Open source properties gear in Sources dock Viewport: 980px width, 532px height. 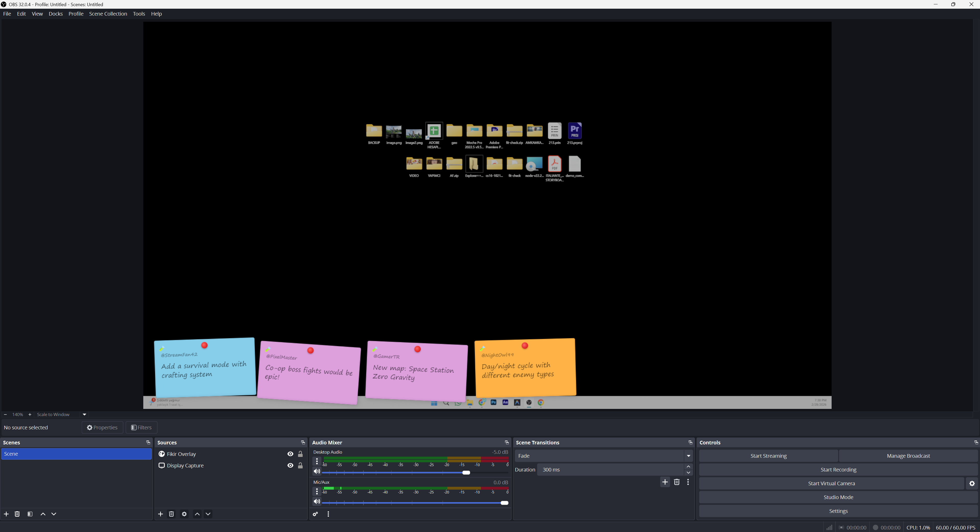[184, 514]
